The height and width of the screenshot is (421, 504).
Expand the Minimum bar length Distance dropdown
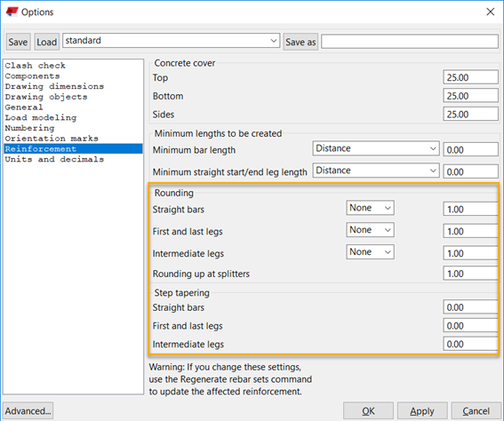pyautogui.click(x=376, y=148)
